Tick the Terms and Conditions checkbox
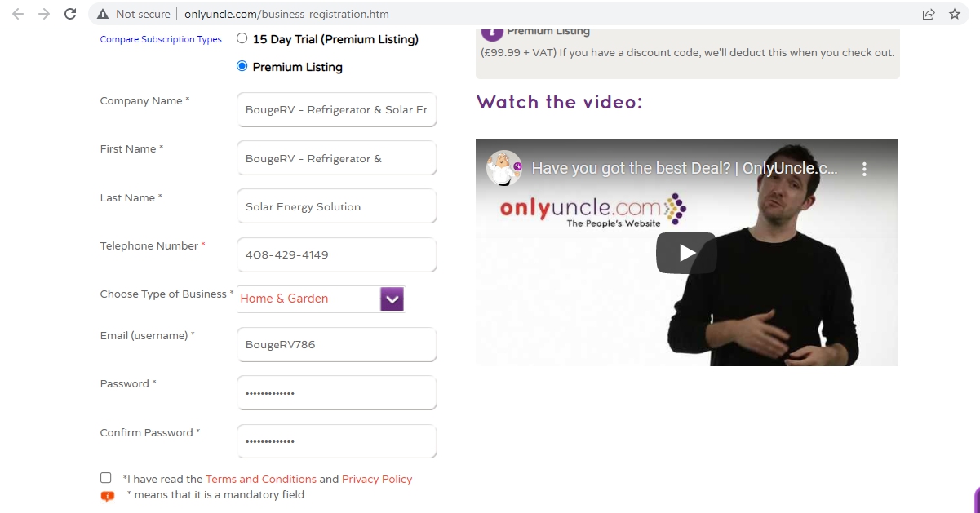 106,478
